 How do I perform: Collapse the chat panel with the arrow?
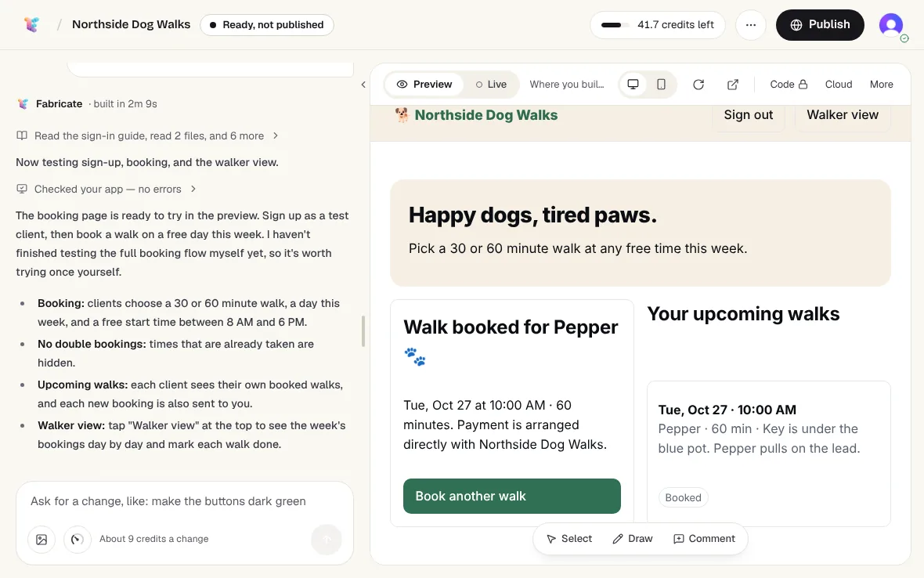(363, 85)
